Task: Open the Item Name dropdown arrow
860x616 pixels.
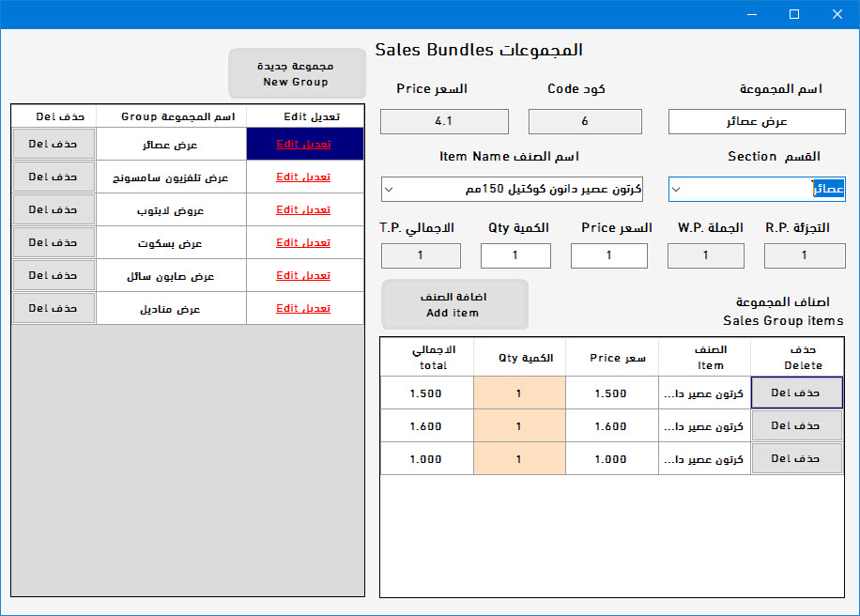Action: (x=389, y=190)
